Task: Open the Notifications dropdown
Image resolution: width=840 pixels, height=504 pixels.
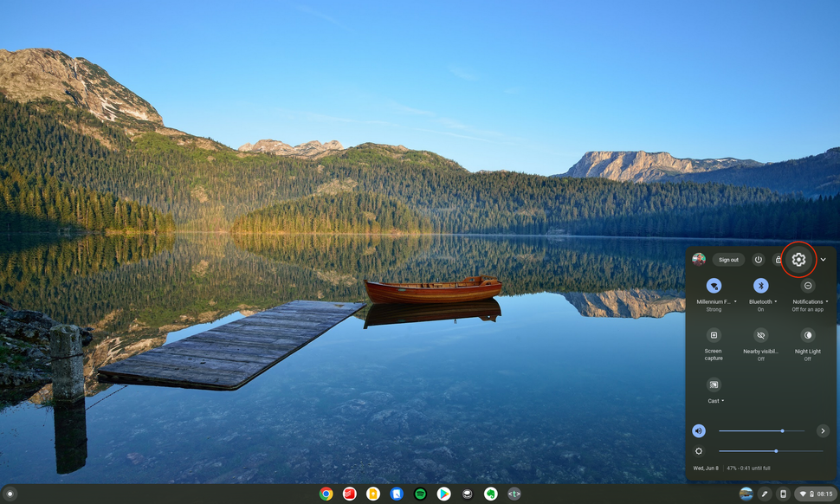Action: (x=825, y=301)
